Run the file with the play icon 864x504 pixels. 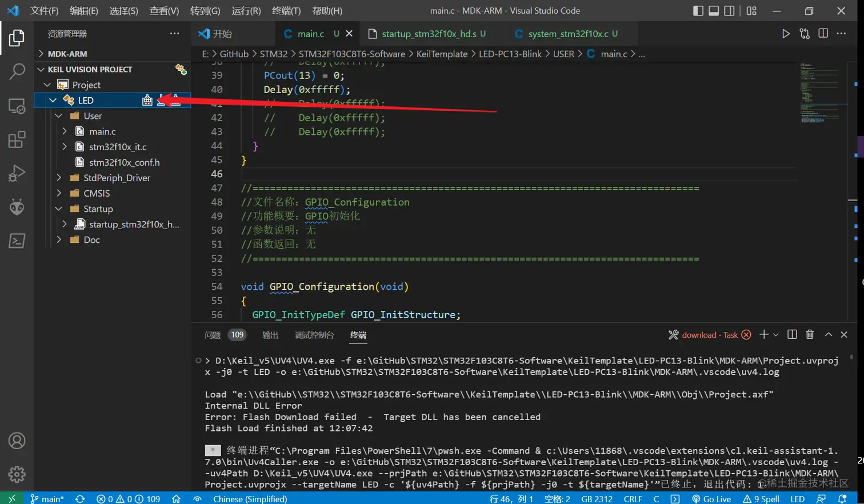(x=786, y=34)
